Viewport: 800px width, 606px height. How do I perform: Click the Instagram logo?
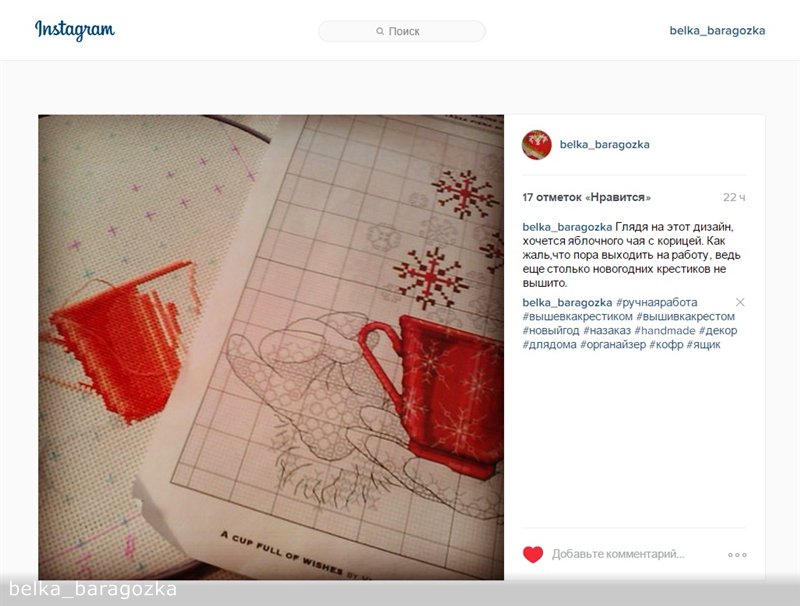(x=74, y=30)
